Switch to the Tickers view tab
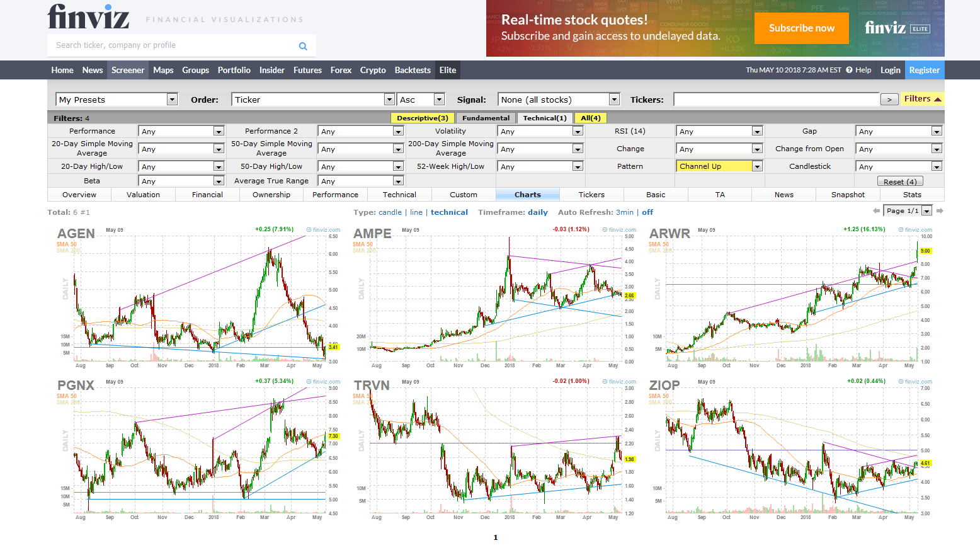980x555 pixels. (x=591, y=195)
